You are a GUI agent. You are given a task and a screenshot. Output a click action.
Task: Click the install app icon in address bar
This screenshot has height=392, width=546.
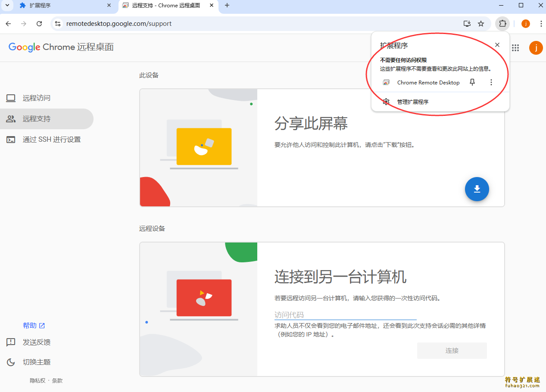467,24
